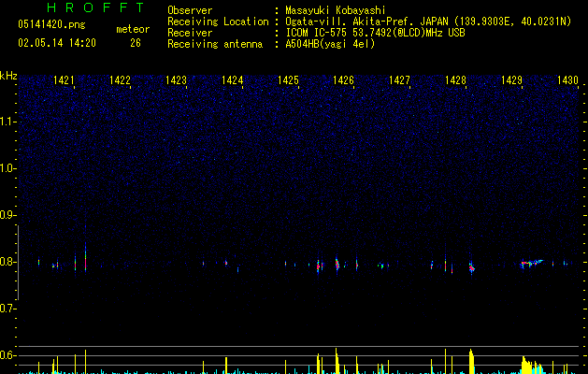
Task: Click the 0.7 frequency axis label
Action: [7, 309]
